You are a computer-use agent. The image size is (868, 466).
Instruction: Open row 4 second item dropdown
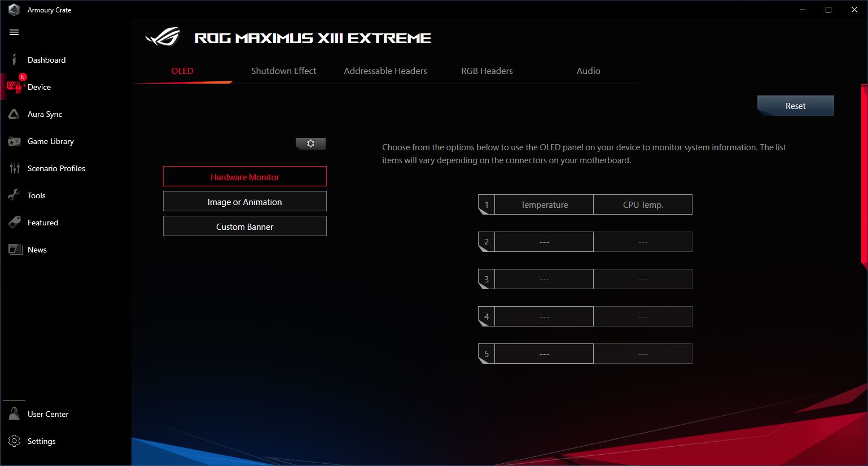pyautogui.click(x=643, y=316)
